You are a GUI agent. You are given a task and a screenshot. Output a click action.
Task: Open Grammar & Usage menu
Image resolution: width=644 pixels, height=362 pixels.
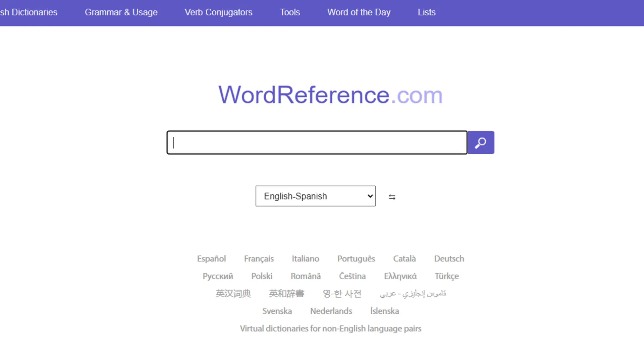pyautogui.click(x=122, y=12)
